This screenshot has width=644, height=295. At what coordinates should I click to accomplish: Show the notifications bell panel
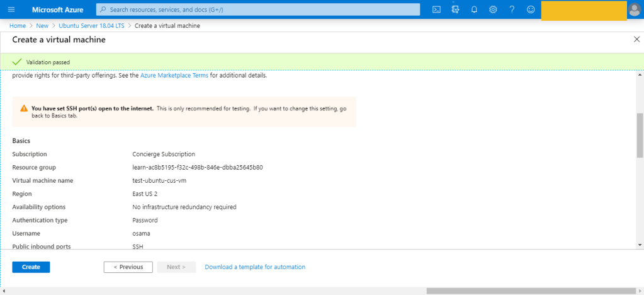point(474,9)
